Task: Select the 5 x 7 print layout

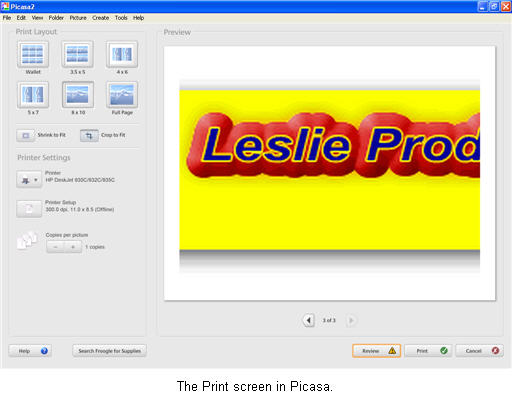Action: [33, 95]
